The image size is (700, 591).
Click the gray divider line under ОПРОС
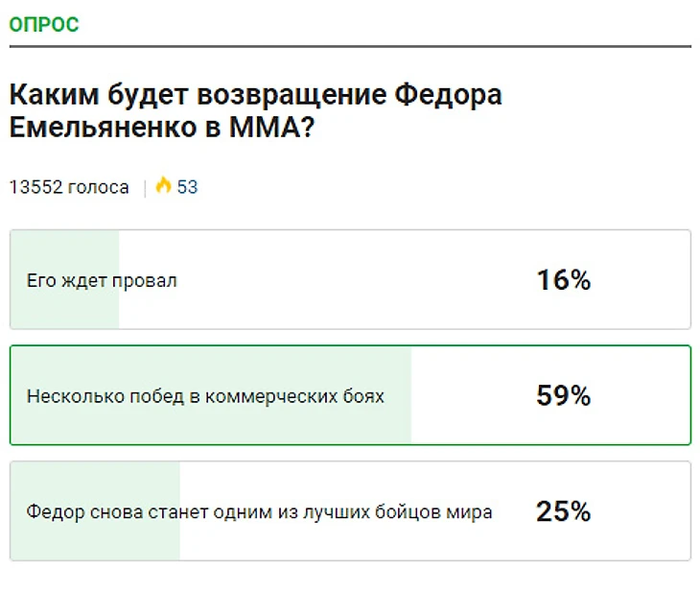(350, 46)
